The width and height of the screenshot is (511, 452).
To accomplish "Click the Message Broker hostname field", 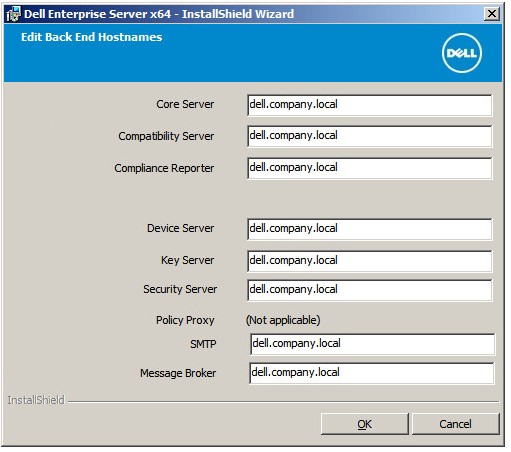I will pyautogui.click(x=371, y=373).
